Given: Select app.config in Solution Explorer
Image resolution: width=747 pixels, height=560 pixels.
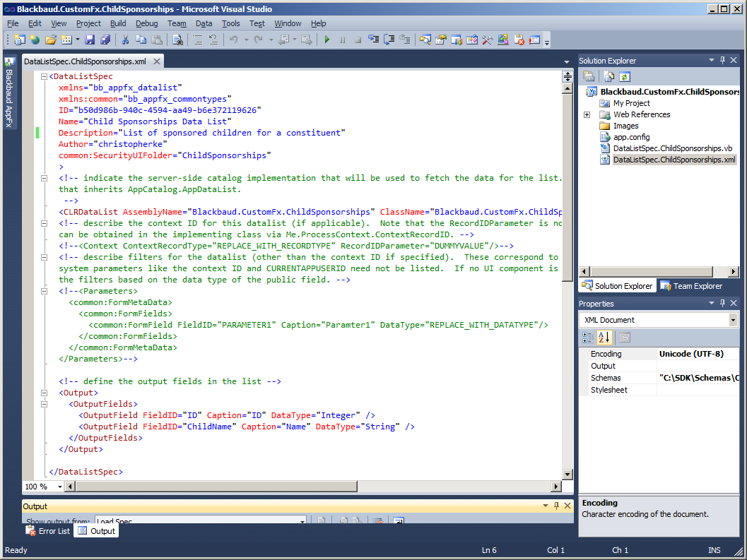Looking at the screenshot, I should click(x=631, y=137).
